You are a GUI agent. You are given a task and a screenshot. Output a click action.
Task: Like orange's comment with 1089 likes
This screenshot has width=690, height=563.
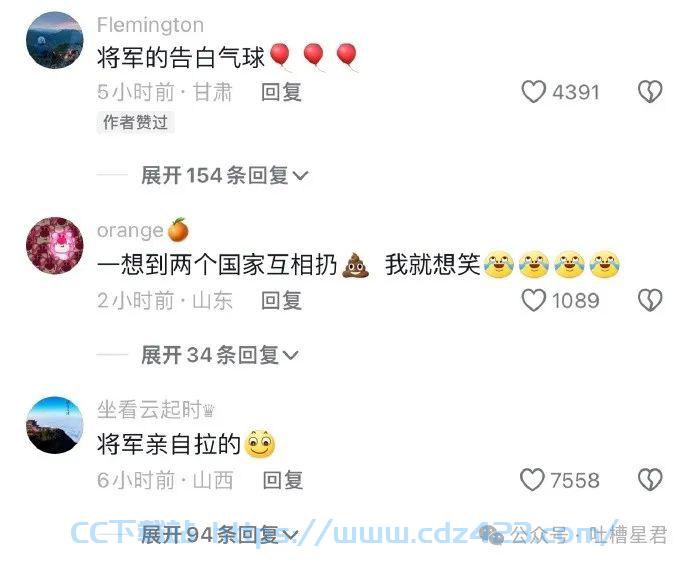(x=533, y=301)
